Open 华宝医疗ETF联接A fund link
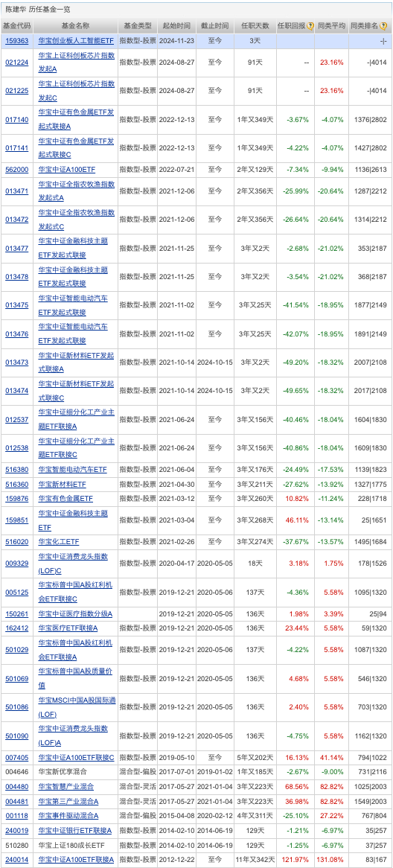The image size is (393, 868). (68, 628)
